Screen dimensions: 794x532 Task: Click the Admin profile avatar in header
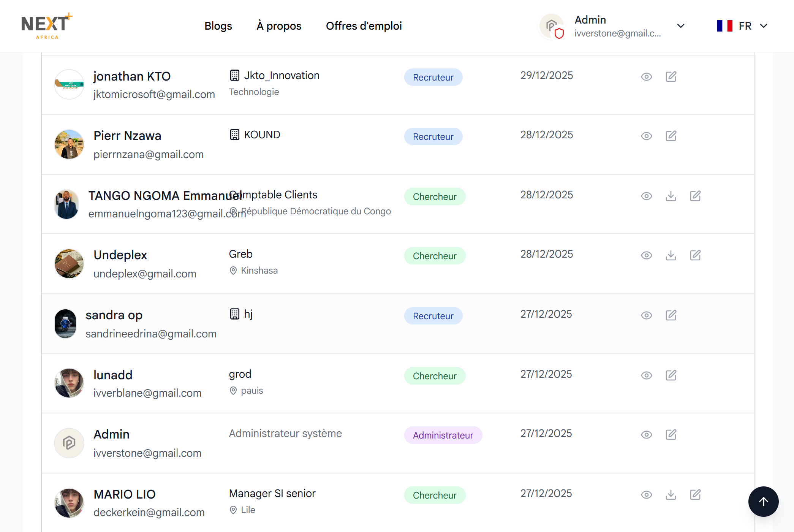pyautogui.click(x=552, y=26)
